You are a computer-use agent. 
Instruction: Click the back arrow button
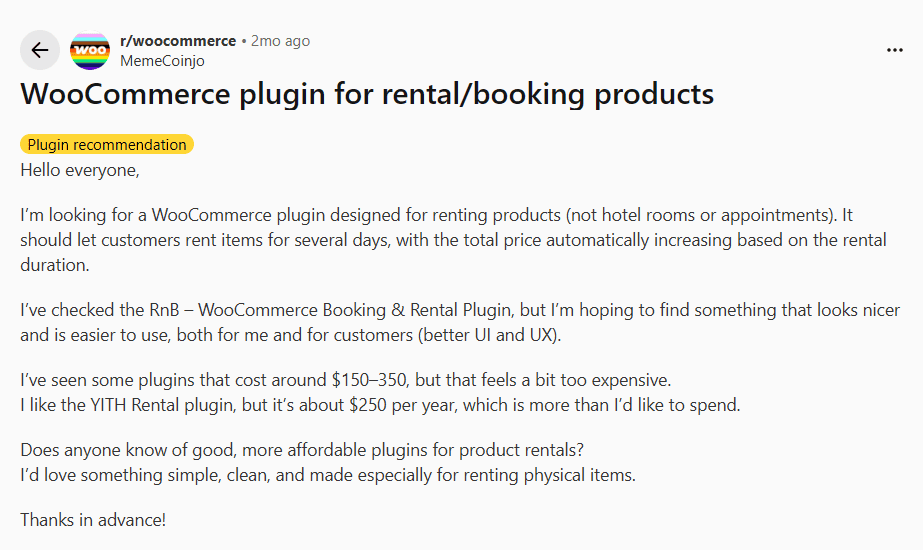(40, 50)
